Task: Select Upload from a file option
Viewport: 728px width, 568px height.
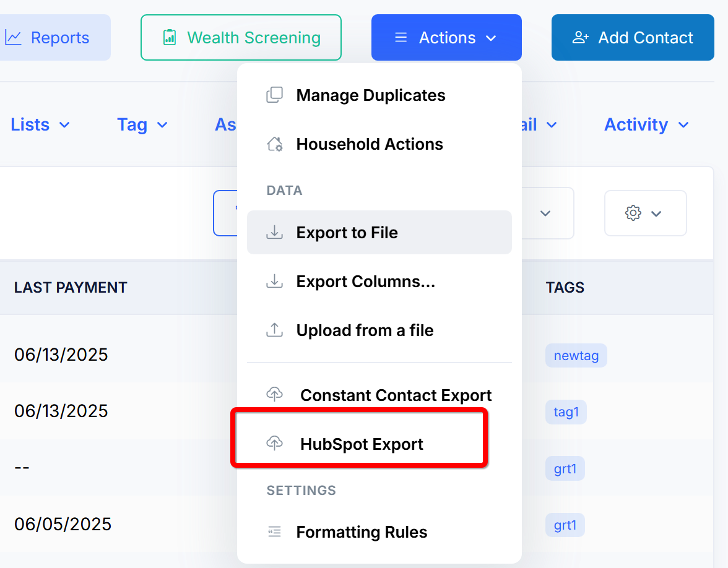Action: pyautogui.click(x=379, y=330)
